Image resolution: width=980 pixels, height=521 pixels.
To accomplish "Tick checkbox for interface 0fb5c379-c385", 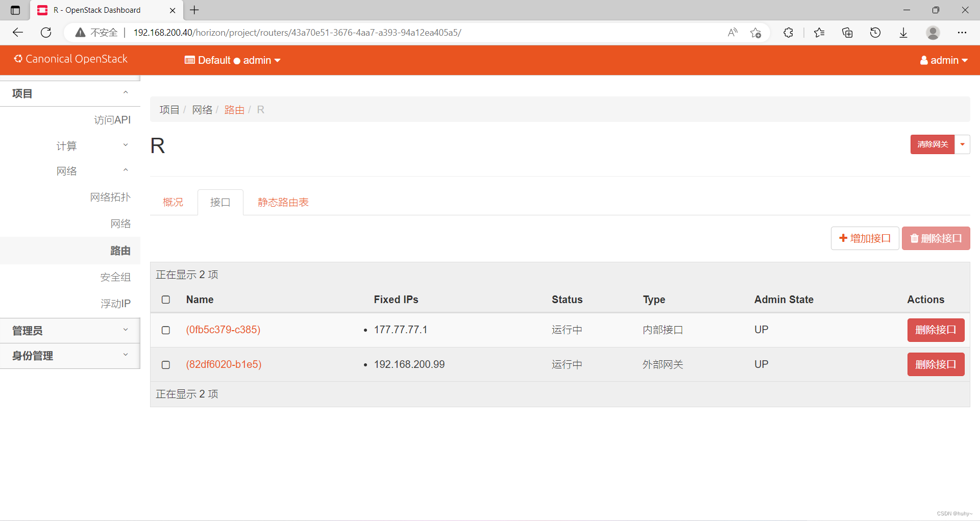I will tap(166, 330).
